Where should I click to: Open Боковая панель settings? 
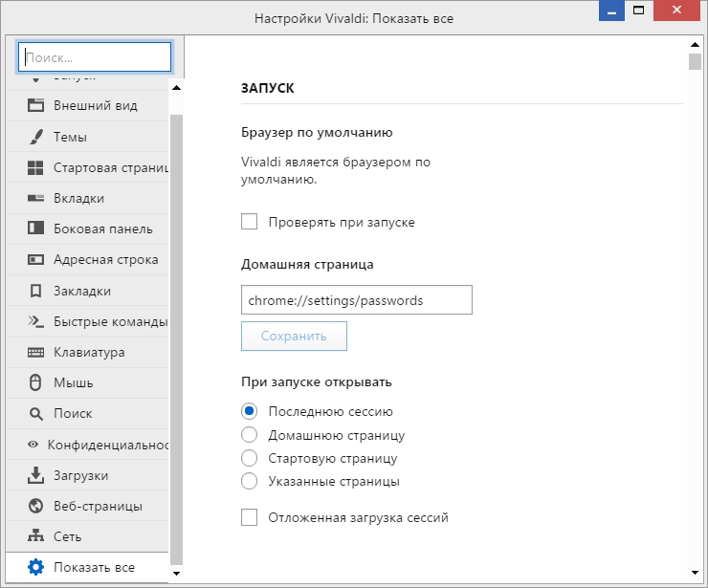point(87,229)
